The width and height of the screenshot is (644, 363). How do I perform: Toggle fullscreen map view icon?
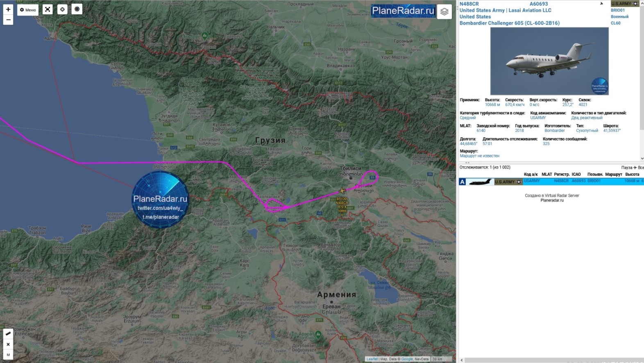48,9
